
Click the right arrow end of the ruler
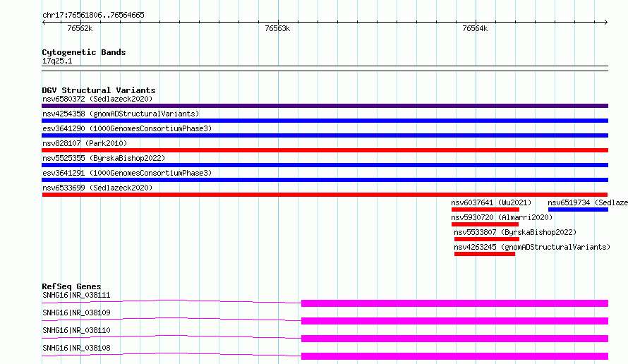[606, 22]
